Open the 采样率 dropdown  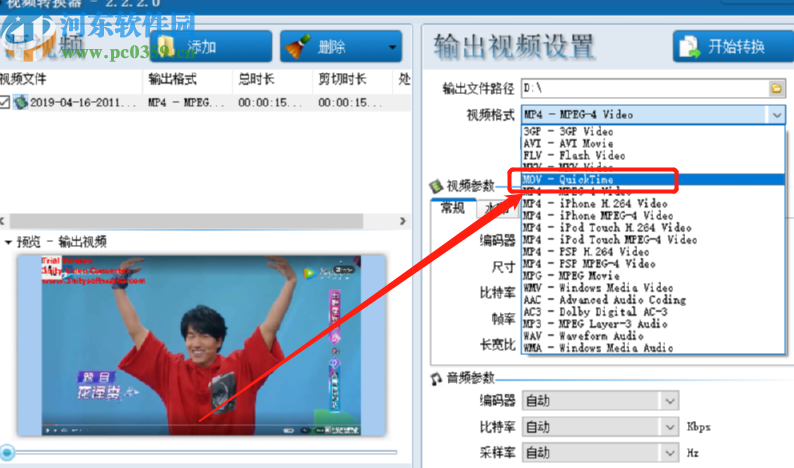pos(669,453)
